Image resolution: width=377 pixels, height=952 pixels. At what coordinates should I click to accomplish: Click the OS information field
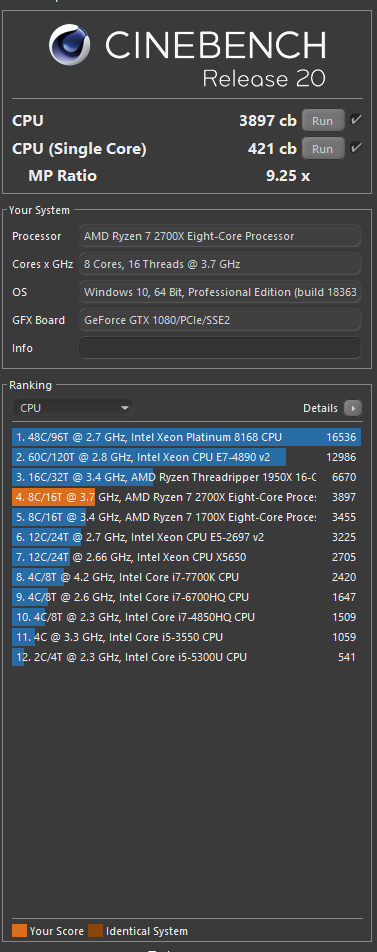[x=220, y=292]
